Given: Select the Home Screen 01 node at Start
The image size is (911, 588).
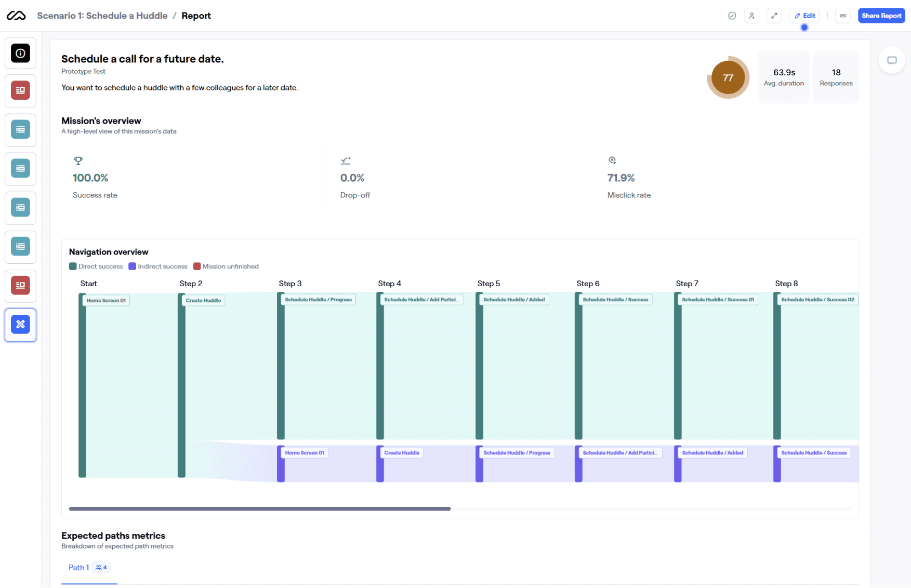Looking at the screenshot, I should 106,300.
